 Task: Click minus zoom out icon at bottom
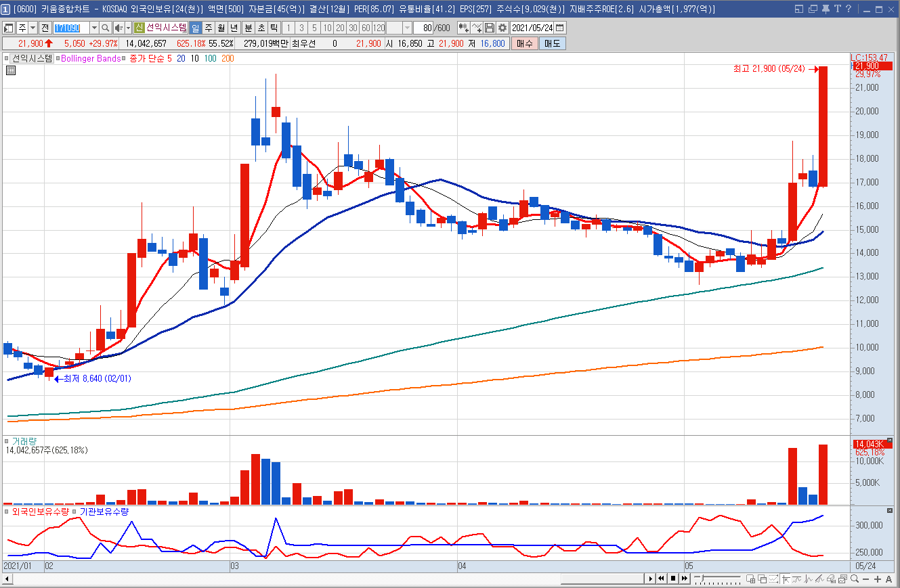click(865, 579)
